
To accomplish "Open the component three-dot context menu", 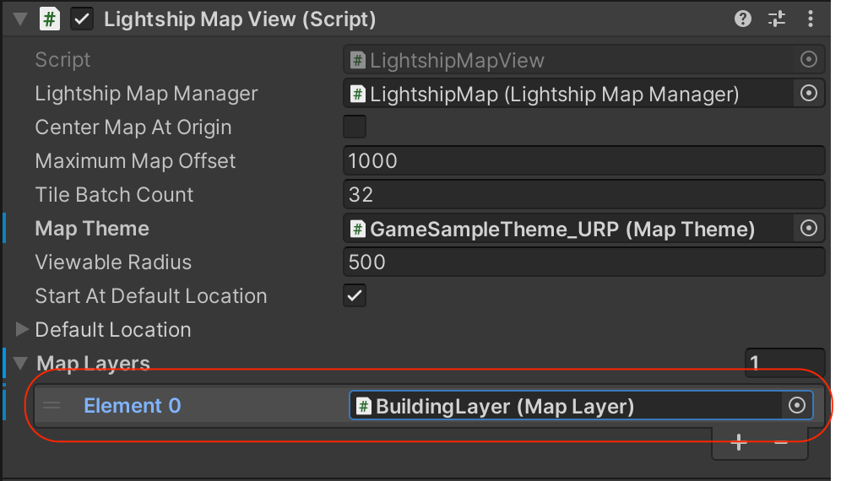I will pyautogui.click(x=811, y=19).
